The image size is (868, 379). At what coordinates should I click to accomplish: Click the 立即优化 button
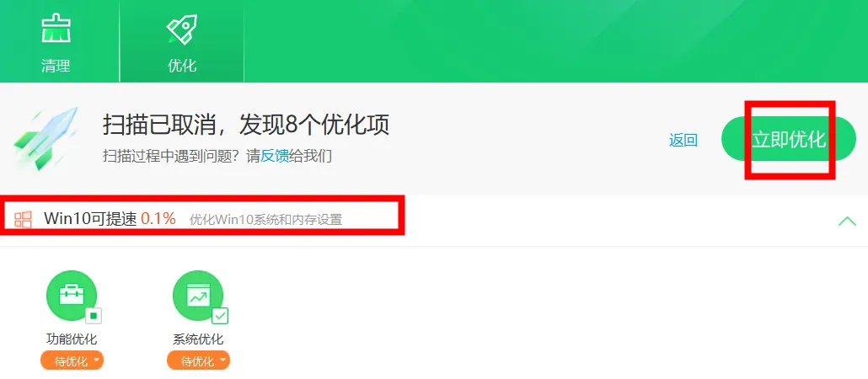[x=789, y=139]
